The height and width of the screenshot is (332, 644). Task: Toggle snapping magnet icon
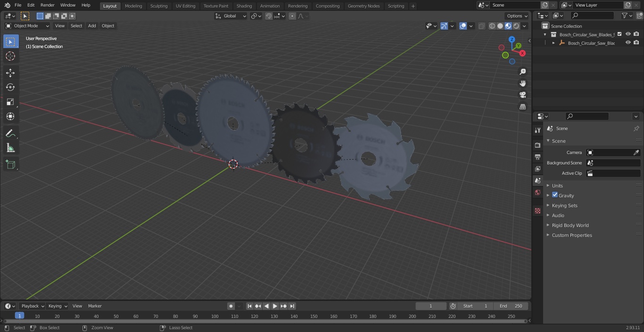click(x=269, y=16)
